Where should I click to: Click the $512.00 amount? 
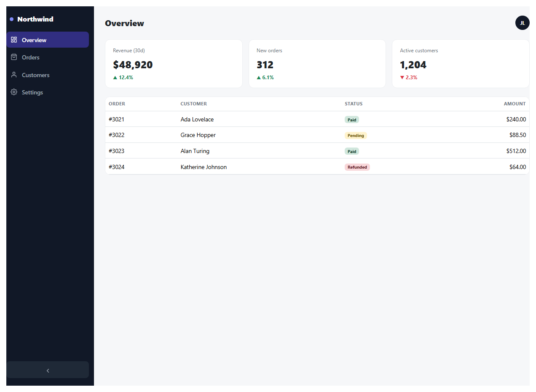coord(516,151)
